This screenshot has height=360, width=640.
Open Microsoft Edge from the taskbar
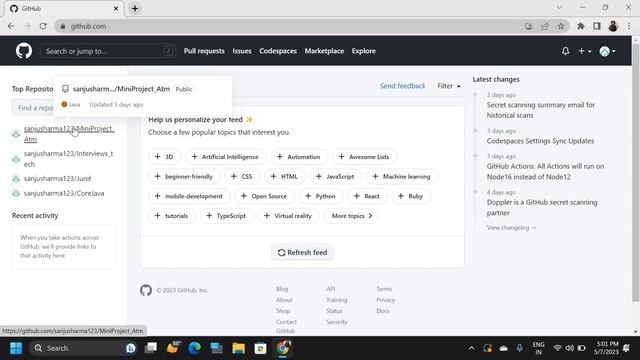195,348
